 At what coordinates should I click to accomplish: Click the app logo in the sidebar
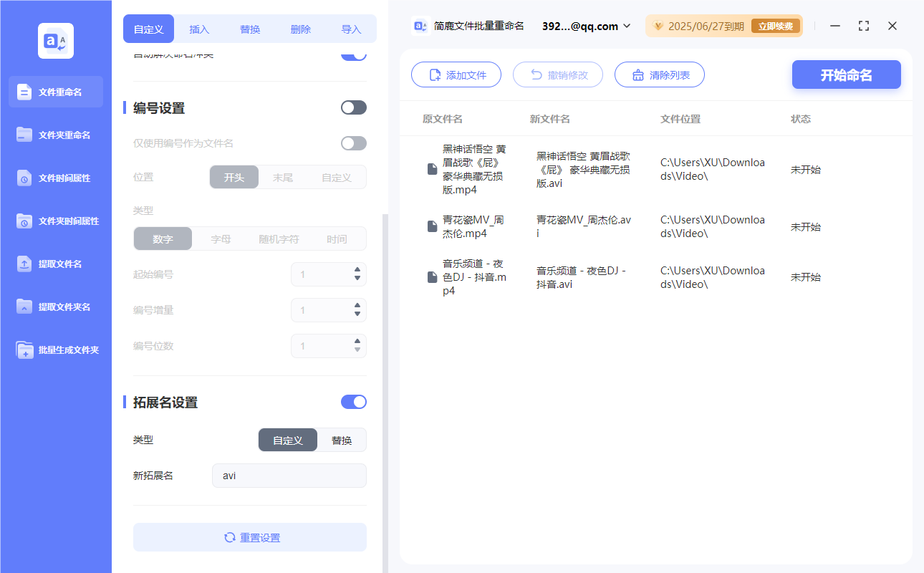coord(55,41)
